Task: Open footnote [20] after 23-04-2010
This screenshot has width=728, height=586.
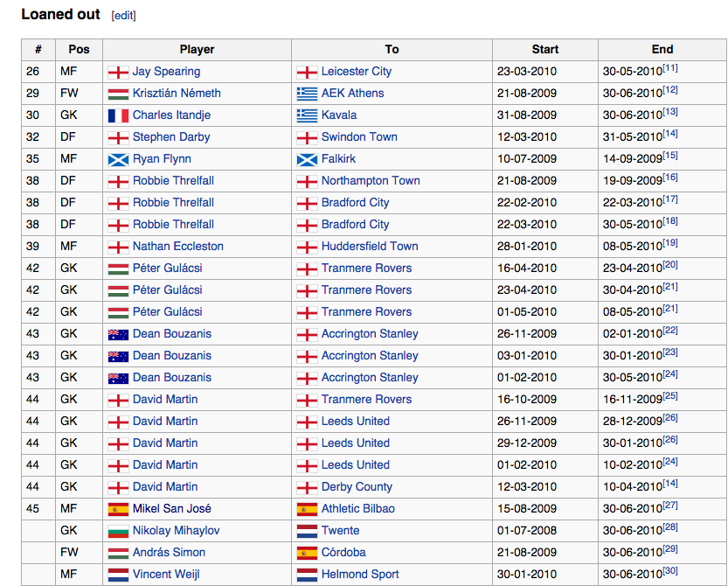Action: point(670,265)
